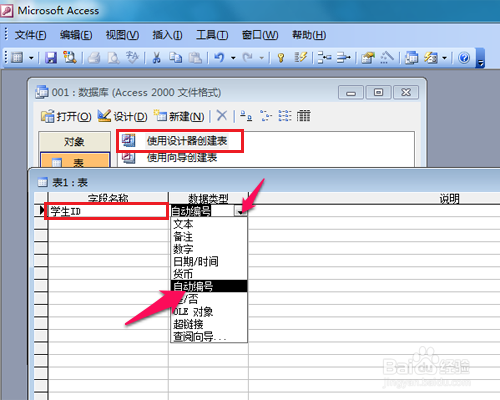
Task: Click the 说明 cell in the 学生ID row
Action: [374, 211]
